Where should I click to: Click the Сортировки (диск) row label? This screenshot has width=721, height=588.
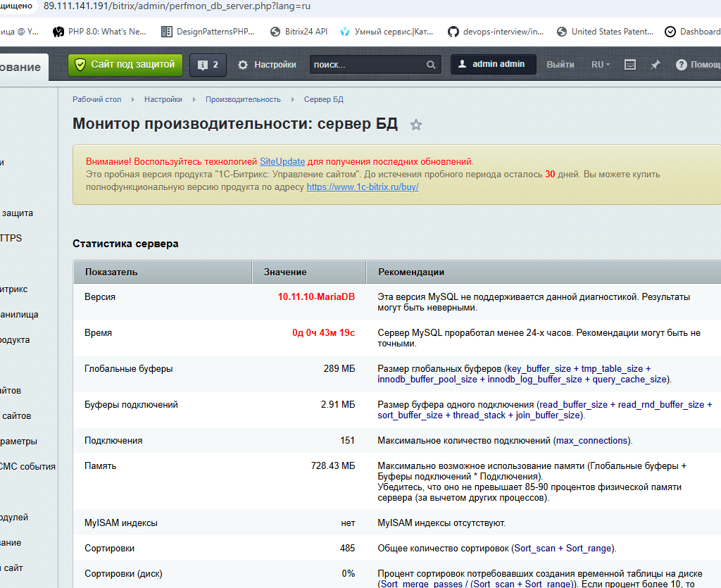pos(123,574)
